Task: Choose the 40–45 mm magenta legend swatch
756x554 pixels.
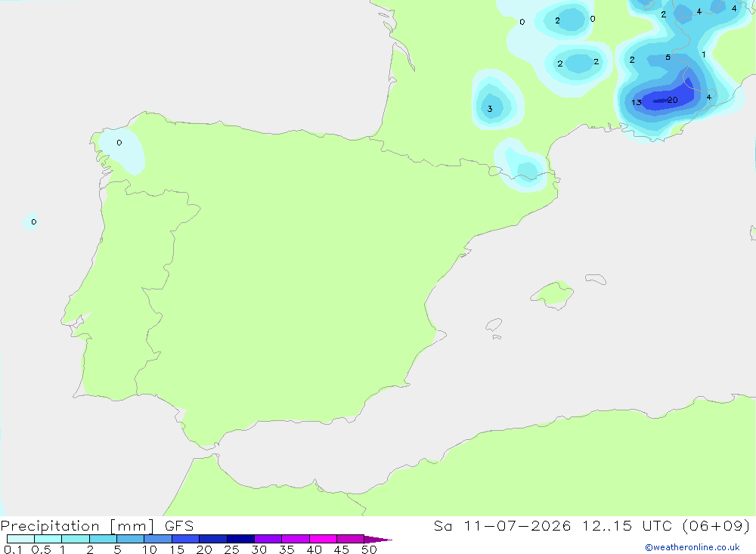Action: click(x=323, y=539)
